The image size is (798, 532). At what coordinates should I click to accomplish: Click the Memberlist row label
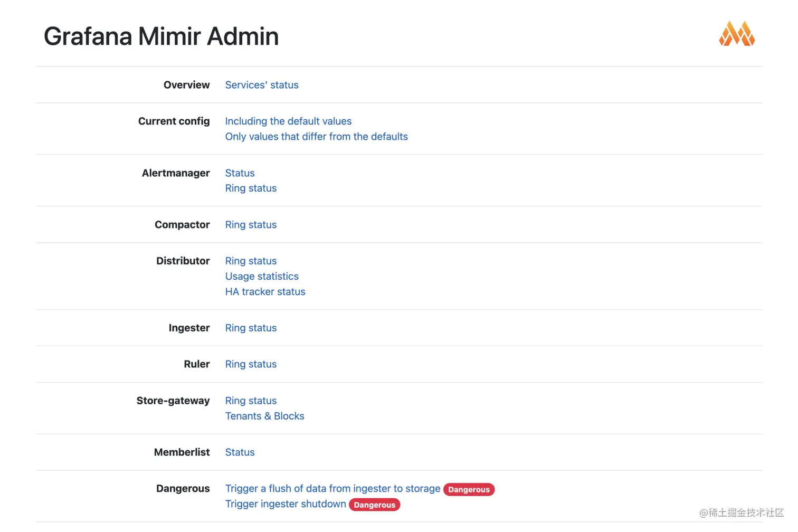coord(182,453)
